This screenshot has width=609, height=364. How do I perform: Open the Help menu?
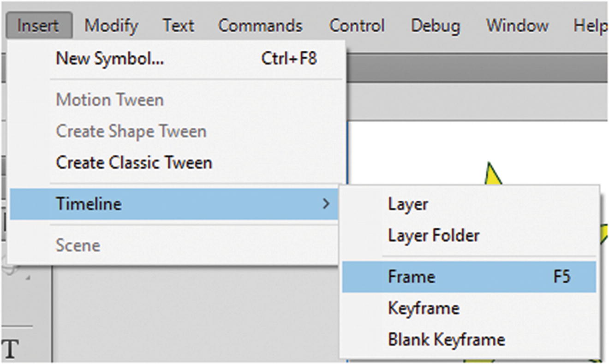pos(590,26)
